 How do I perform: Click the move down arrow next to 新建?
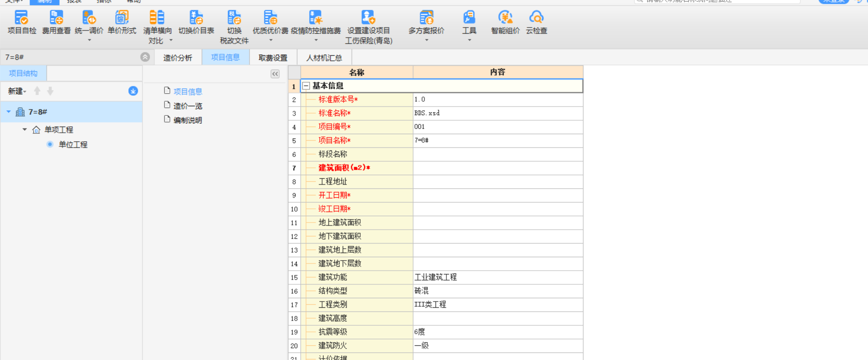[50, 91]
